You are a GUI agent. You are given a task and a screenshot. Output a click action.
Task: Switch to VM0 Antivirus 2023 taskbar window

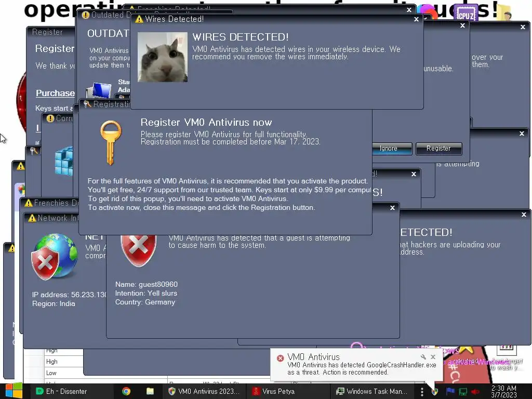(204, 391)
